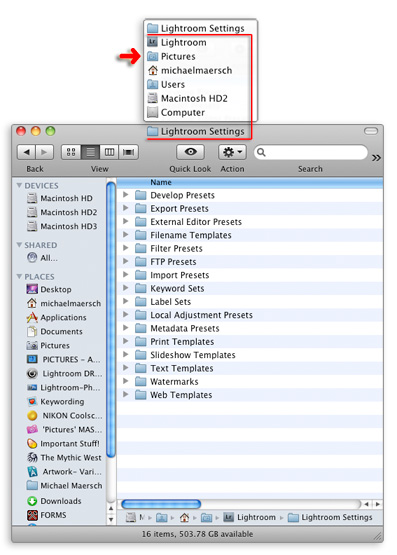
Task: Open Lightroom DR... sidebar item
Action: point(64,374)
